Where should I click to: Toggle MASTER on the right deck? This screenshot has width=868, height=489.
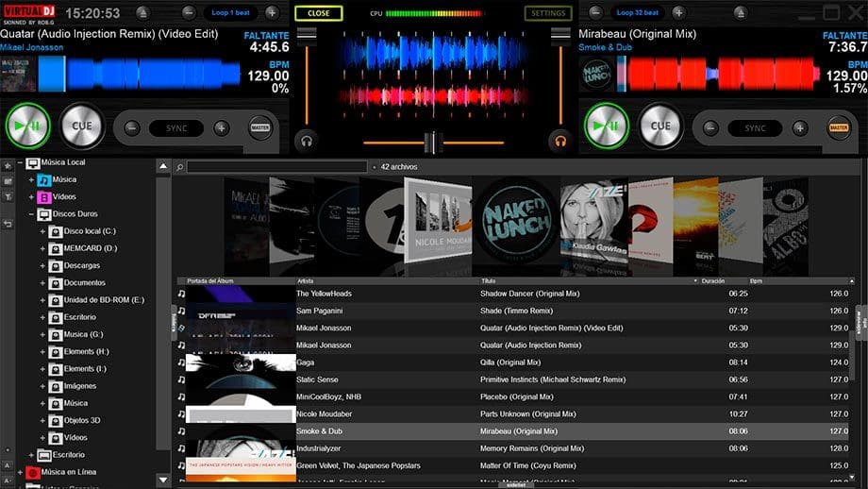coord(839,128)
